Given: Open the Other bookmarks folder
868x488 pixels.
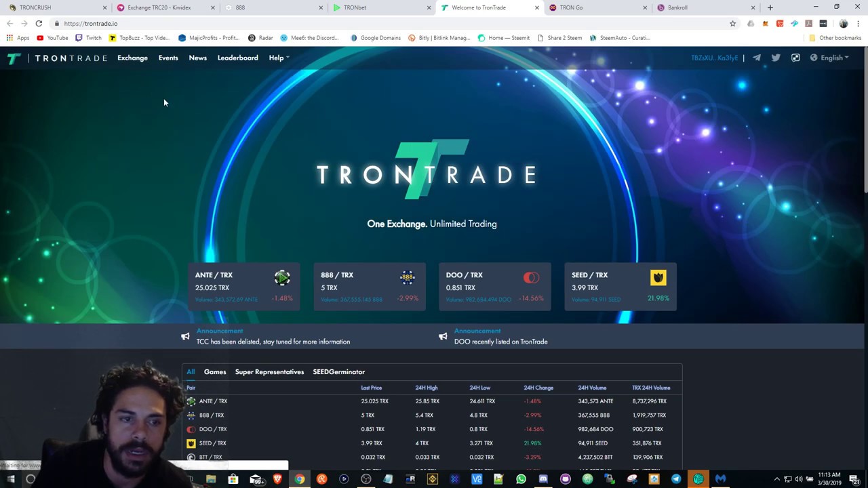Looking at the screenshot, I should pyautogui.click(x=835, y=38).
